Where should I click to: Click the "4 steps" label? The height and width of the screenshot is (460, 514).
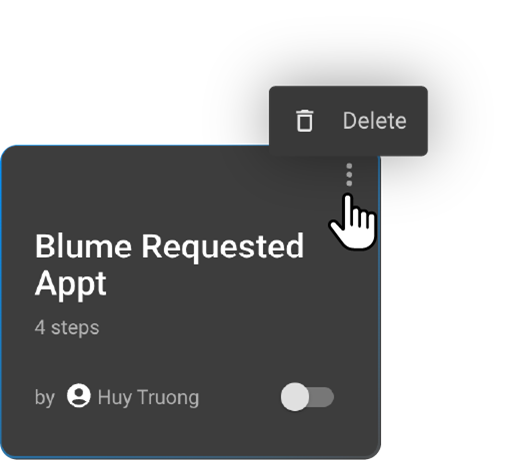67,327
